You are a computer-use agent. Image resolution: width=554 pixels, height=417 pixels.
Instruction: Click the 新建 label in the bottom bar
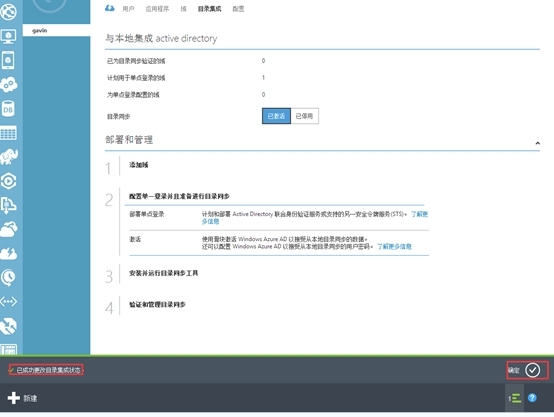click(30, 398)
